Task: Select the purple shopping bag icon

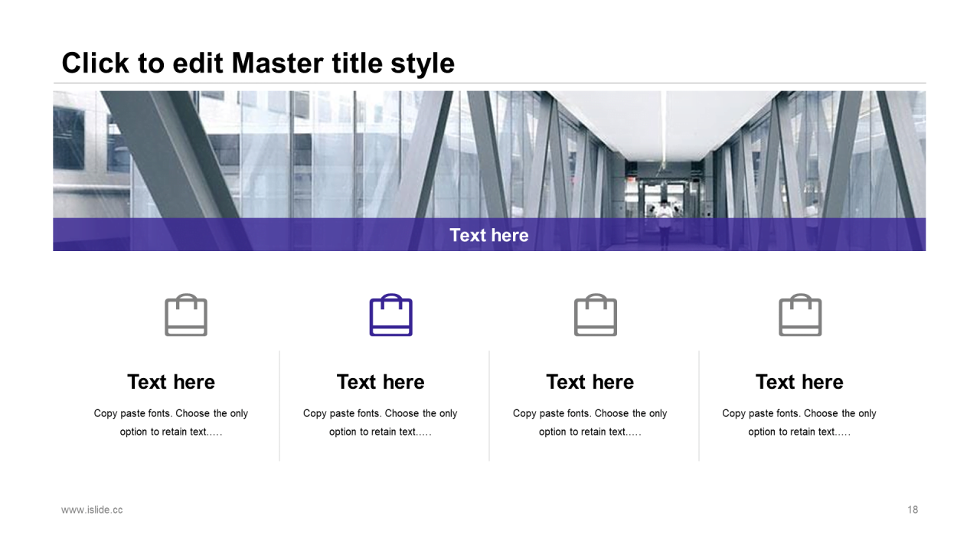Action: (x=390, y=315)
